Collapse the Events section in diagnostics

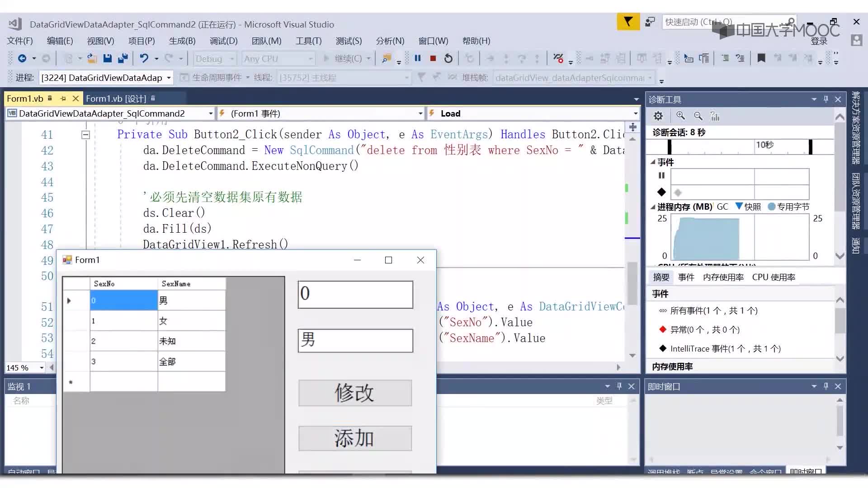click(653, 162)
